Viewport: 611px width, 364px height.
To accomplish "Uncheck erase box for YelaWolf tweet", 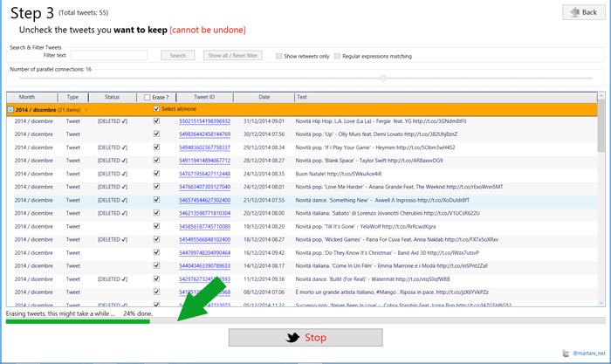I will click(156, 226).
